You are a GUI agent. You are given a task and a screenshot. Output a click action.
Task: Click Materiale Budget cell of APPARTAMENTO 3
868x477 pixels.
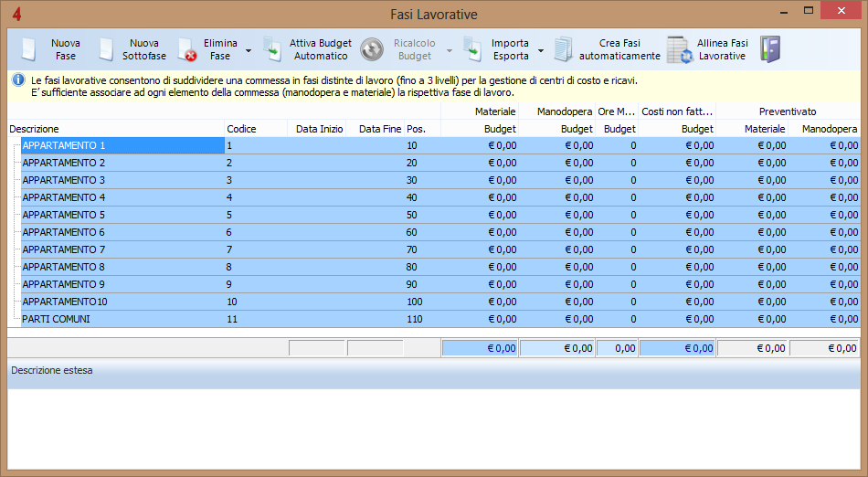(x=480, y=180)
